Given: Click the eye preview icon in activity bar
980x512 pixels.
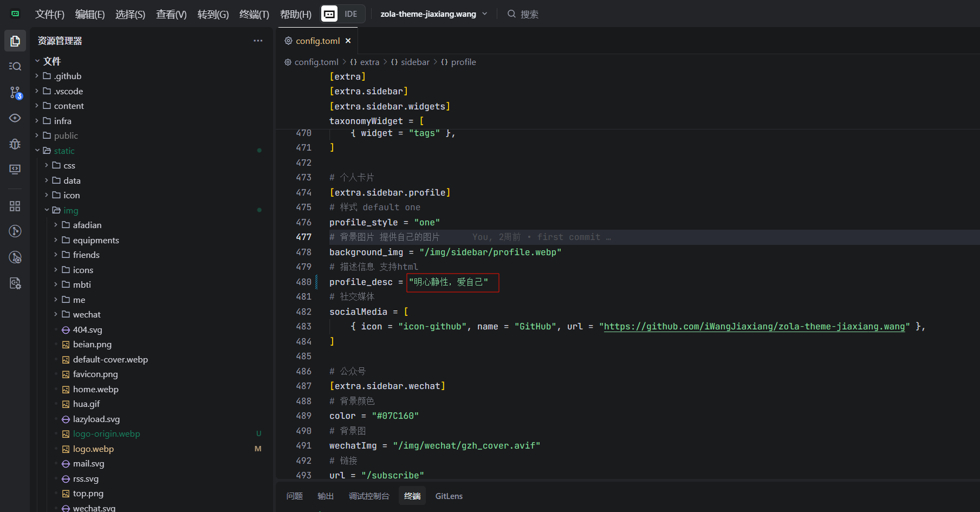Looking at the screenshot, I should pyautogui.click(x=15, y=118).
